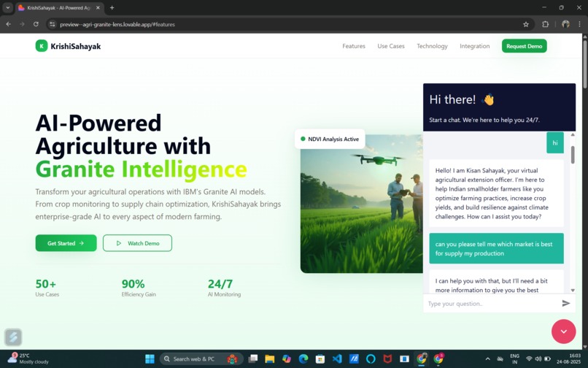Screen dimensions: 588x368
Task: Navigate to Features section
Action: point(354,46)
